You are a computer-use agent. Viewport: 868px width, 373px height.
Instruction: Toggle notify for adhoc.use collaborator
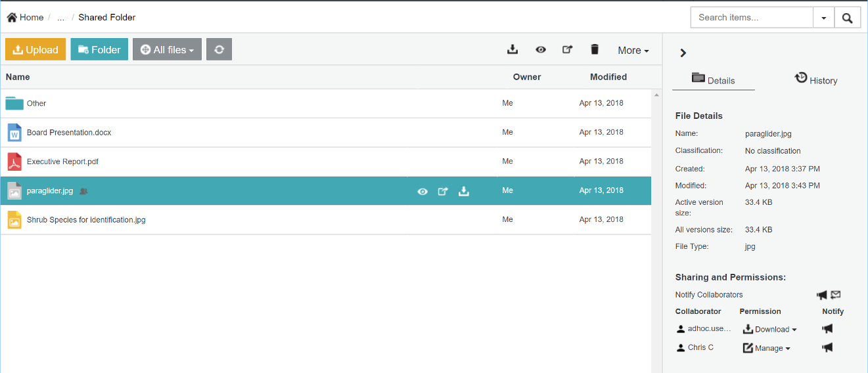827,328
